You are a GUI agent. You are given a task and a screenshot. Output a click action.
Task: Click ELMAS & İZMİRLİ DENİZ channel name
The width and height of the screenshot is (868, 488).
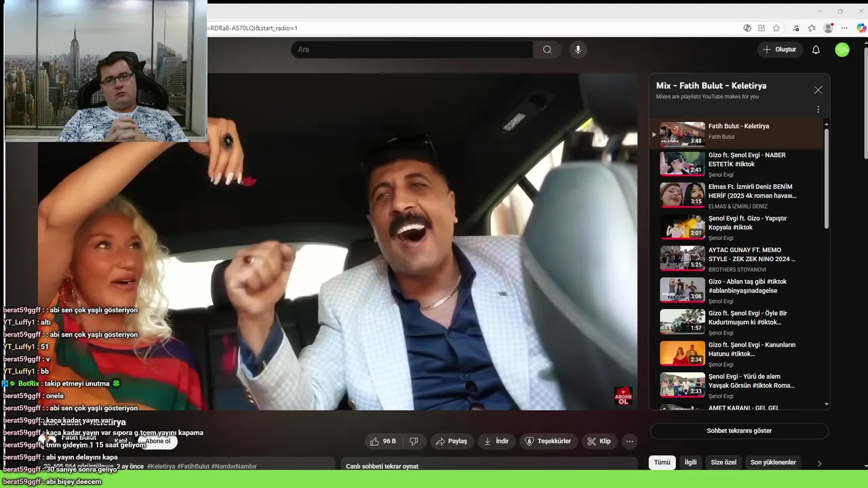point(738,207)
